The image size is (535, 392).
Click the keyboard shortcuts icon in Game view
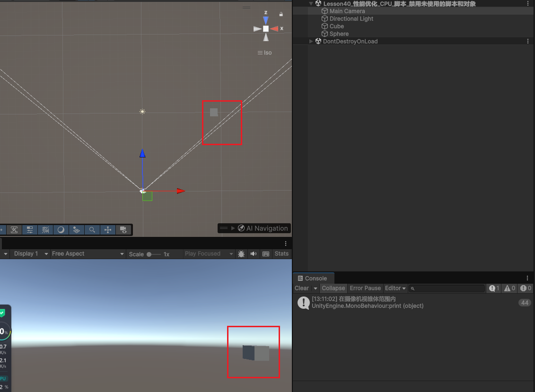pos(266,254)
